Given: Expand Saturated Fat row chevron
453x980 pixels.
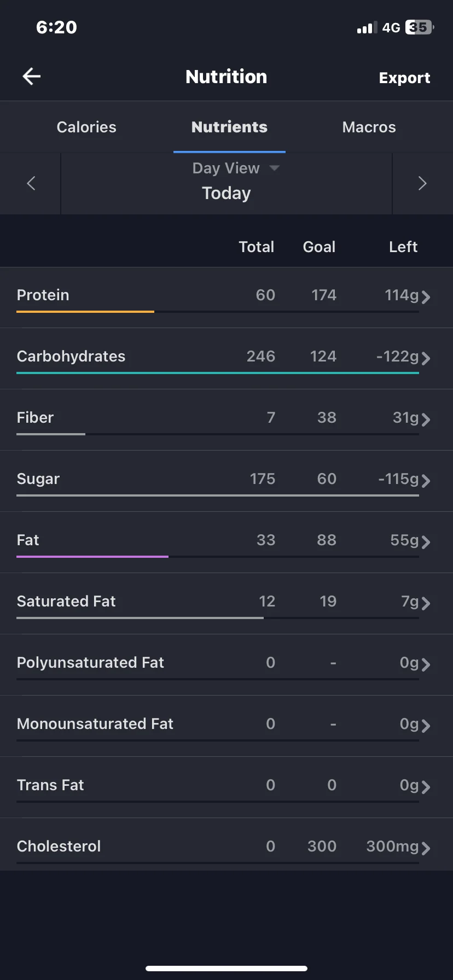Looking at the screenshot, I should (426, 603).
